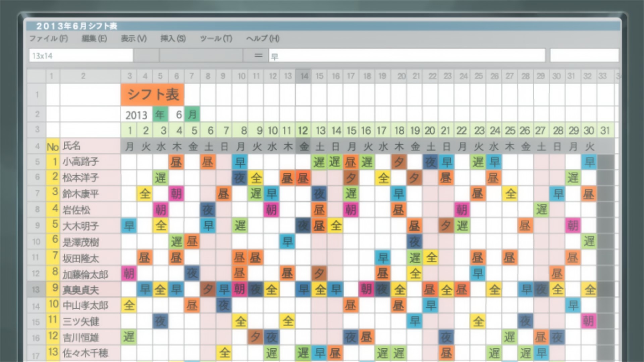Click the cell reference box showing 13x14
Screen dimensions: 644x362
click(x=80, y=56)
